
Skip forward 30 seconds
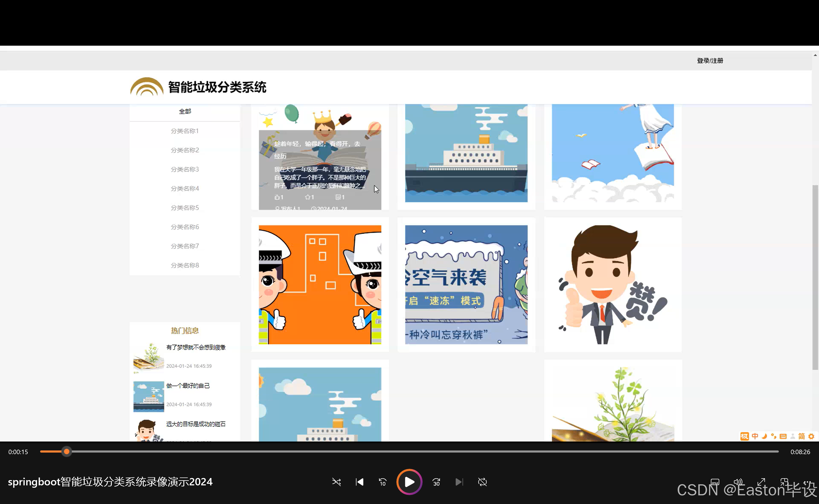tap(436, 482)
